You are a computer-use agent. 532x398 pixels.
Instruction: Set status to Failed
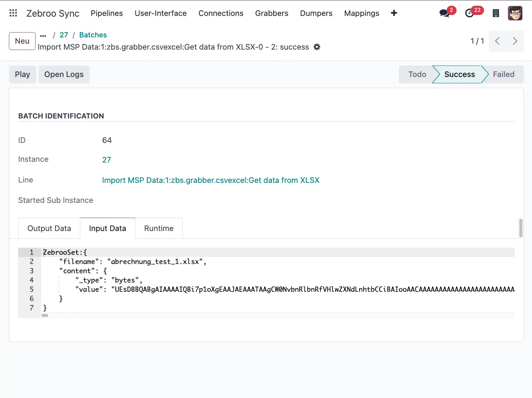tap(504, 74)
